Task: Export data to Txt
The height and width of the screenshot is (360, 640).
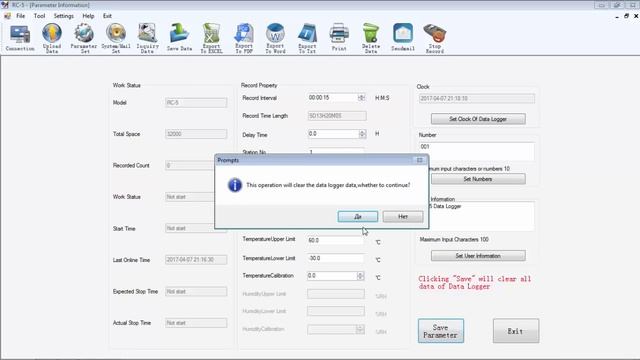Action: point(307,38)
